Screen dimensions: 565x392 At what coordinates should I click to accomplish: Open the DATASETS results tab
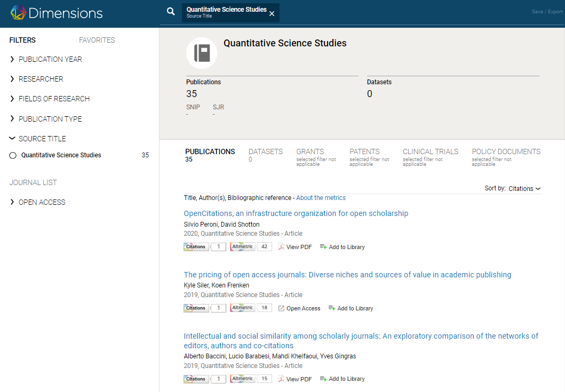coord(266,155)
